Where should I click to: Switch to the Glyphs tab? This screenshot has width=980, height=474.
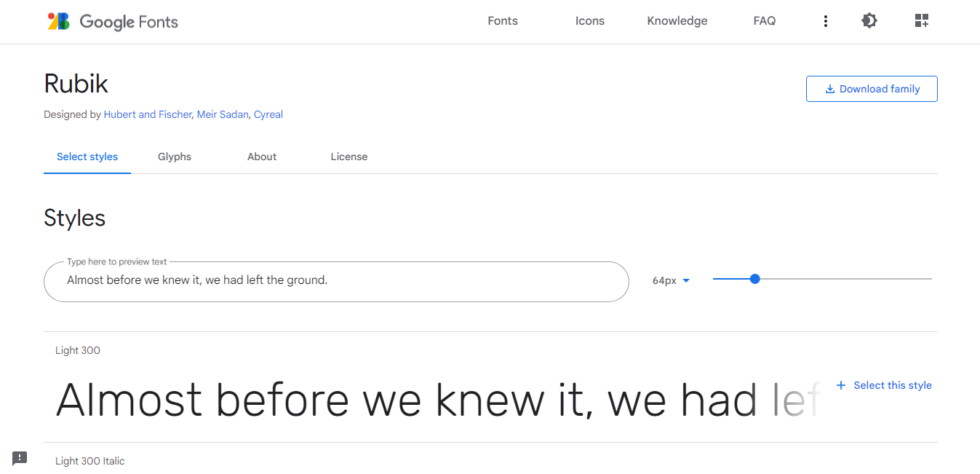click(174, 157)
